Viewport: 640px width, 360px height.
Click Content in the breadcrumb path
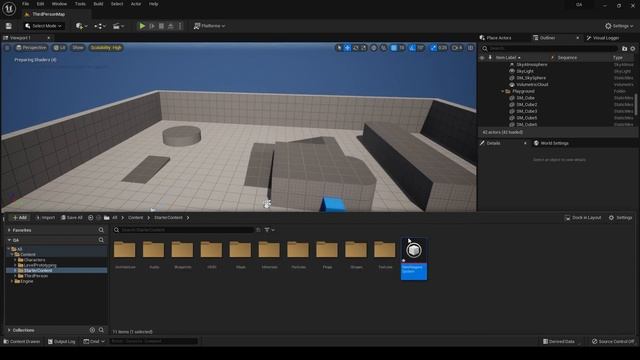136,218
